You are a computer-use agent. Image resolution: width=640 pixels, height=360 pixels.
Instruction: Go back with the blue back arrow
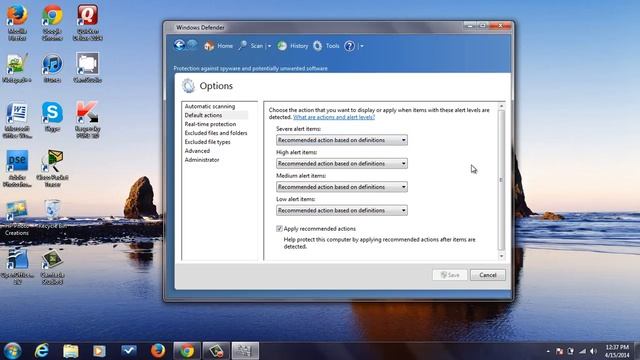pos(179,45)
